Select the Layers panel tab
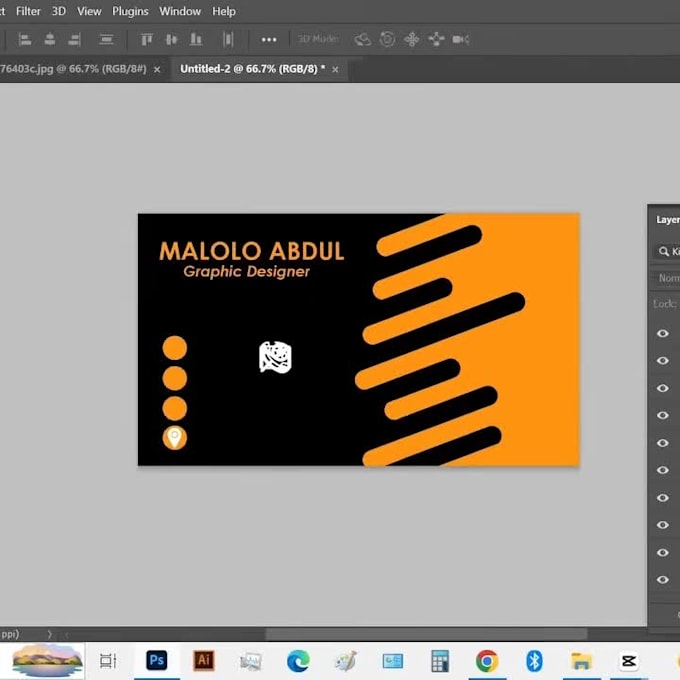 (x=667, y=220)
